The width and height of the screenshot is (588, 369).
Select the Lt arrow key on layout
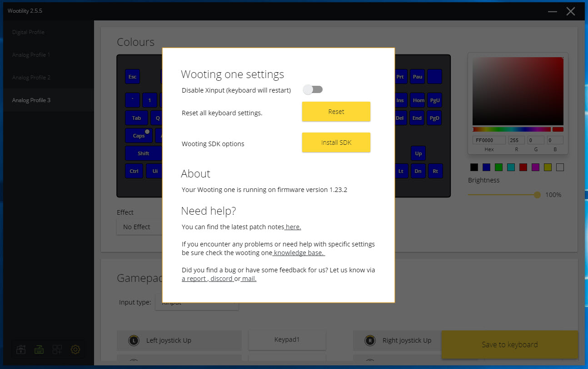point(401,171)
